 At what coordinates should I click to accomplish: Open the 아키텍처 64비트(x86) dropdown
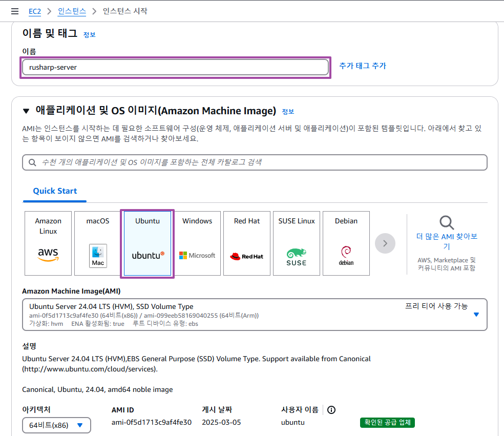56,425
